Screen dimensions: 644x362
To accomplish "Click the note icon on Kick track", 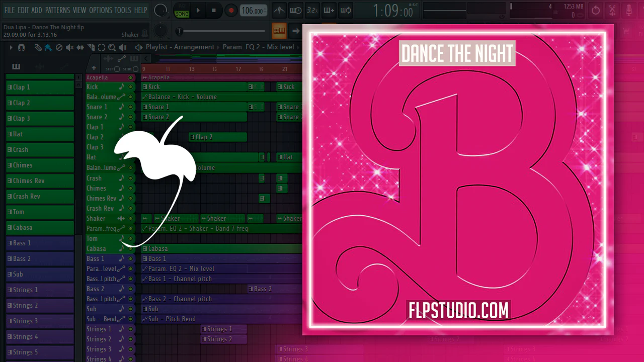I will pos(121,87).
